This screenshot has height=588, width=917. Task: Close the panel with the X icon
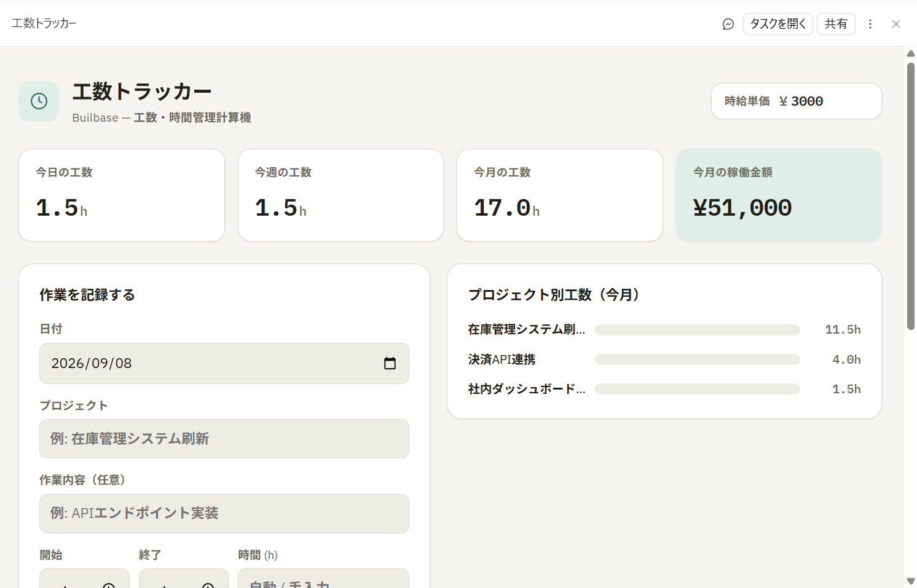(896, 24)
